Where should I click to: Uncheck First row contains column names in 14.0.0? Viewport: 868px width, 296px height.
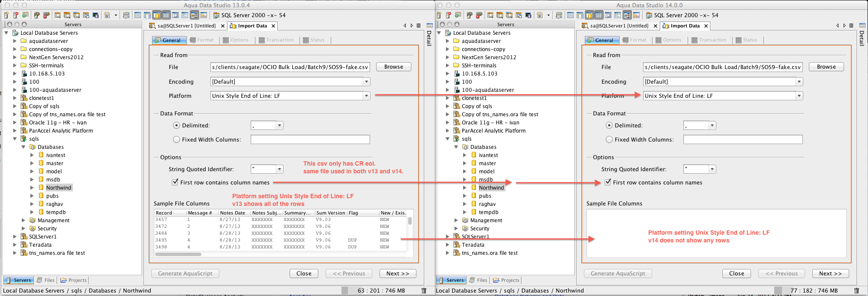pyautogui.click(x=608, y=182)
